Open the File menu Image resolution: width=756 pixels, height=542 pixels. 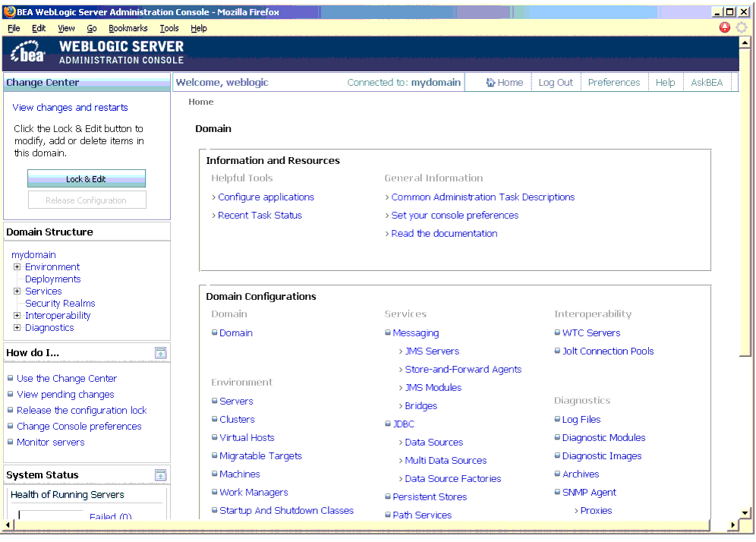pyautogui.click(x=14, y=28)
